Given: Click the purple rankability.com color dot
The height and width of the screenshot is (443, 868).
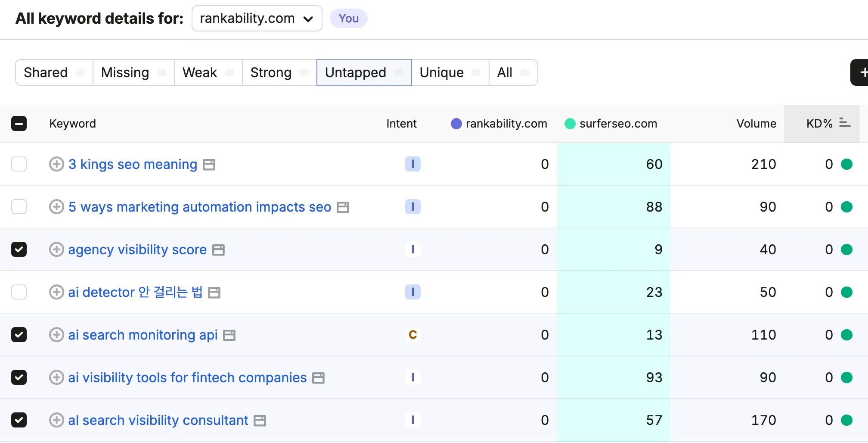Looking at the screenshot, I should (456, 124).
